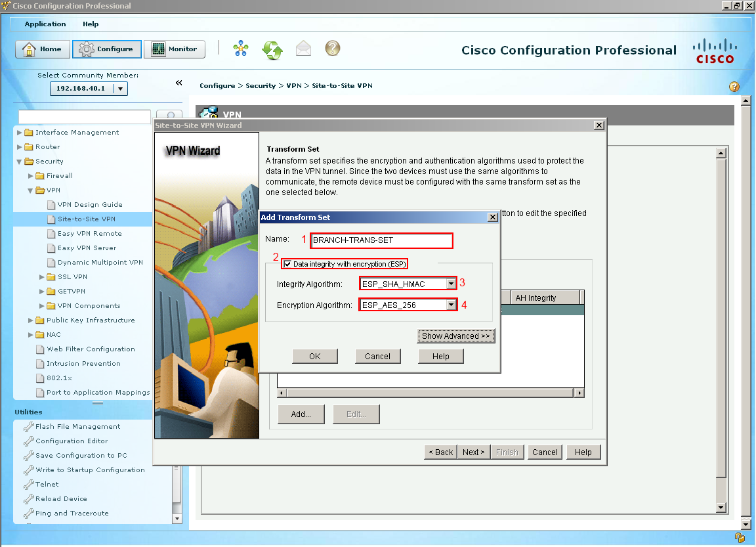Image resolution: width=756 pixels, height=547 pixels.
Task: Click the wizard Next > button
Action: pyautogui.click(x=473, y=452)
